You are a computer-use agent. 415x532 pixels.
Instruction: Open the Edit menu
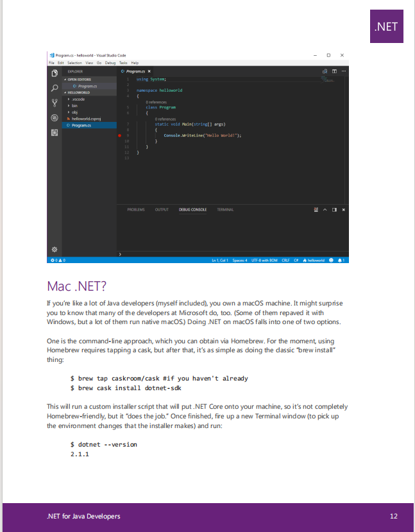tap(61, 63)
